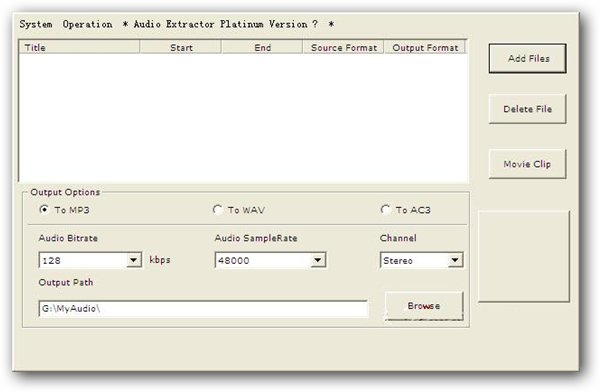
Task: Click the Delete File button
Action: coord(527,109)
